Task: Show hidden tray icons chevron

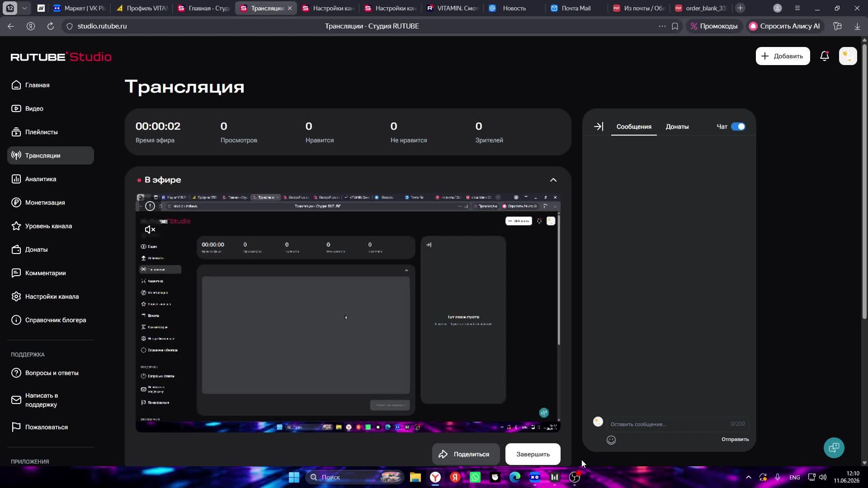Action: point(748,477)
